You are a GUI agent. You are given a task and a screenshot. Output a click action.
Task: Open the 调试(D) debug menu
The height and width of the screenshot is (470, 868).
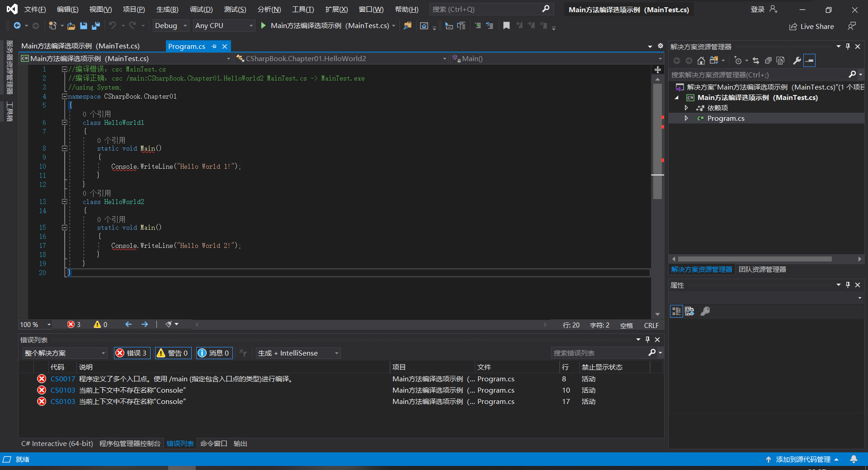click(x=201, y=9)
